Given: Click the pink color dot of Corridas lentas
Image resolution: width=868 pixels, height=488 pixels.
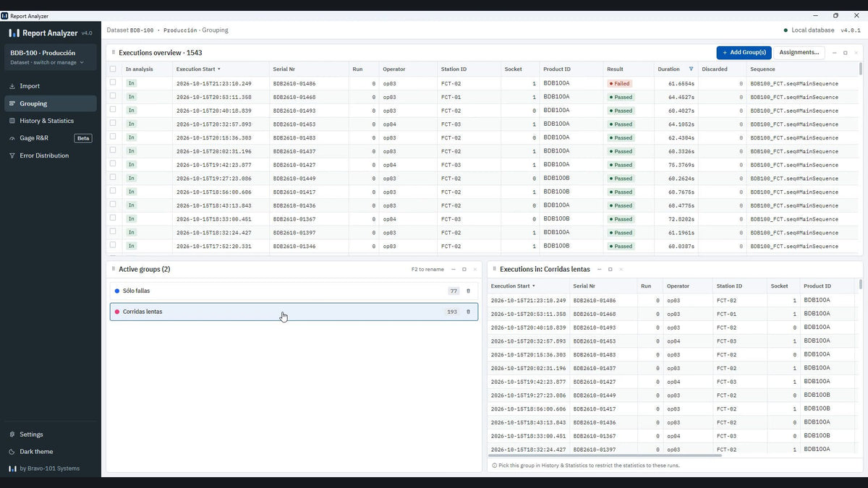Looking at the screenshot, I should [117, 312].
